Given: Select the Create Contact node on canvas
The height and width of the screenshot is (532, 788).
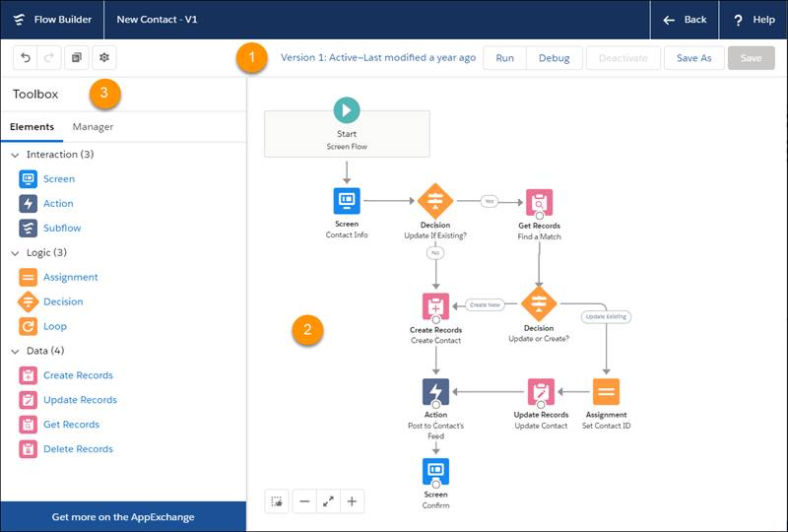Looking at the screenshot, I should (x=435, y=306).
